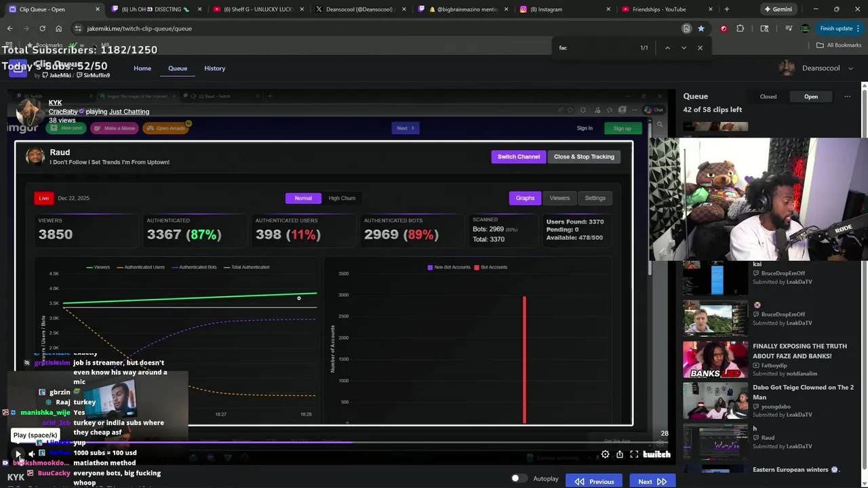Open the Chrome extensions puzzle icon
This screenshot has width=868, height=488.
point(740,28)
